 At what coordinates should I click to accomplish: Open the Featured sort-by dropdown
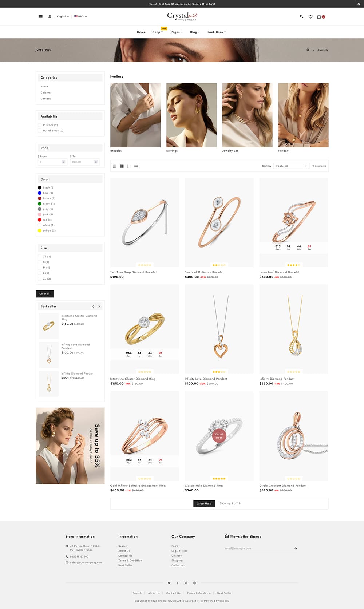point(291,166)
